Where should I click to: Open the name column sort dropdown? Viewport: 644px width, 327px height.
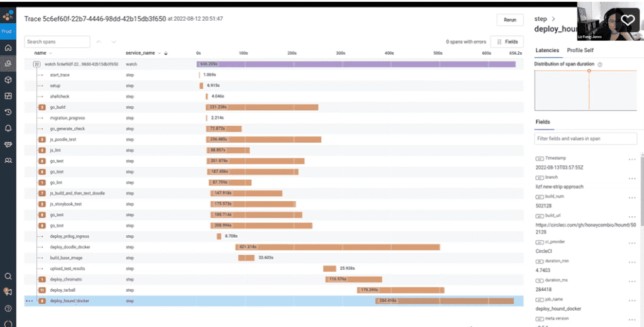[x=50, y=53]
